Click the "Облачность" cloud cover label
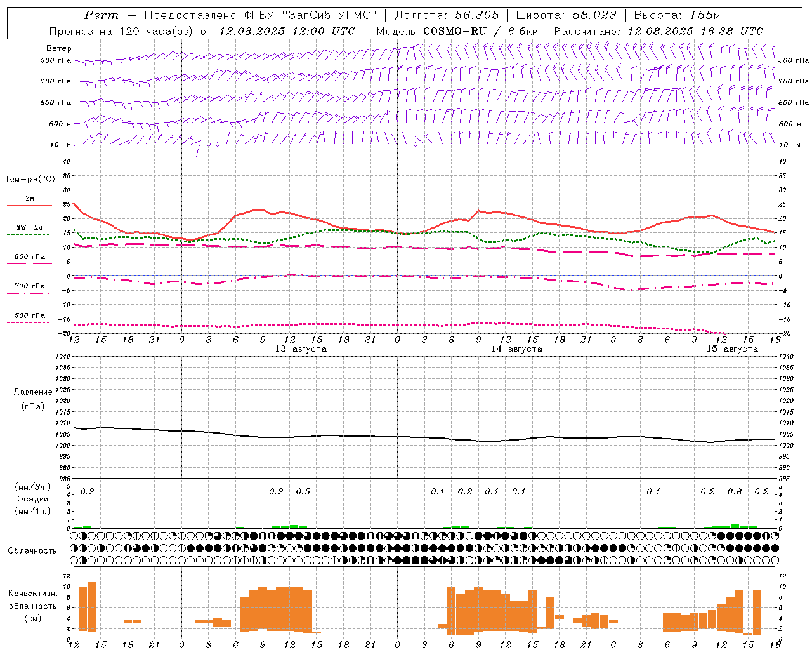 coord(32,550)
